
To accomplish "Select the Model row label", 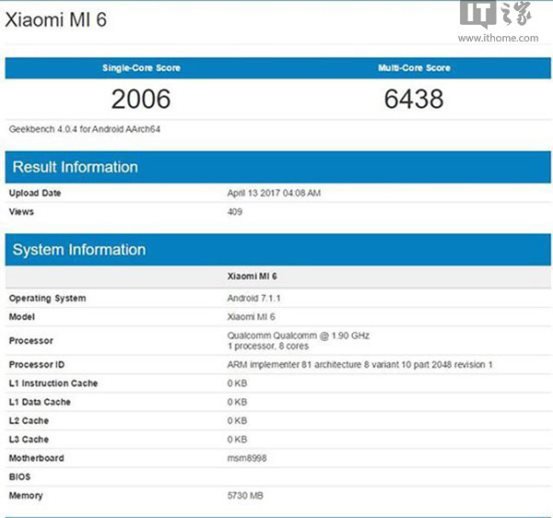I will pos(22,317).
